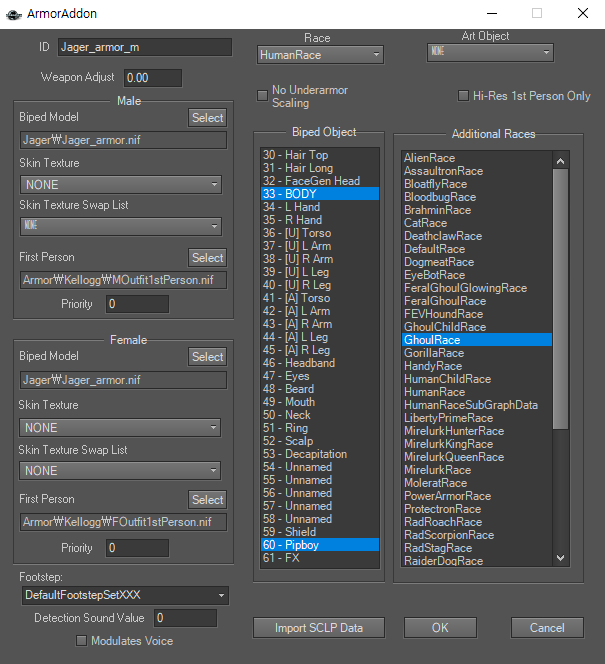Image resolution: width=605 pixels, height=664 pixels.
Task: Click the Female Biped Model path field
Action: [123, 380]
